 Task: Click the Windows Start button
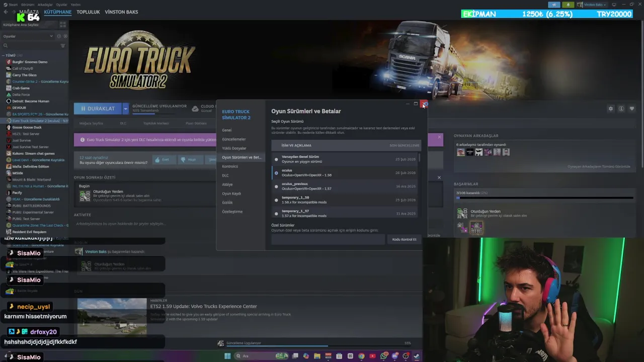227,356
